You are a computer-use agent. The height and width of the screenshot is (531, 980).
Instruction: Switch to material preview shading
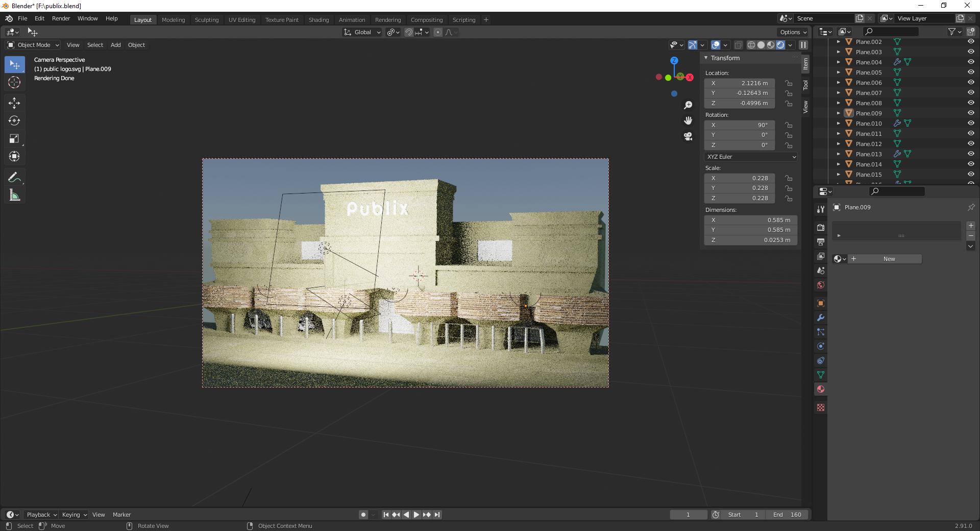[x=771, y=45]
